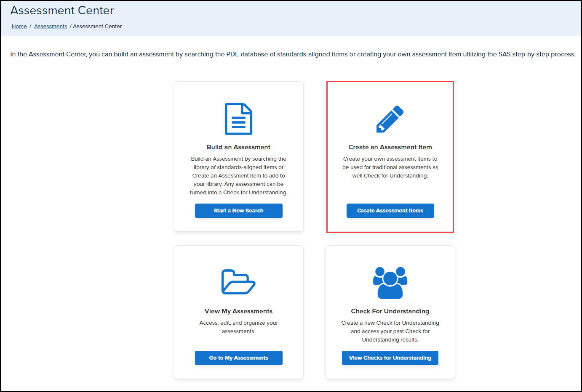Screen dimensions: 582x392
Task: Click the 'Access, edit, and organize' description text
Action: pyautogui.click(x=238, y=327)
